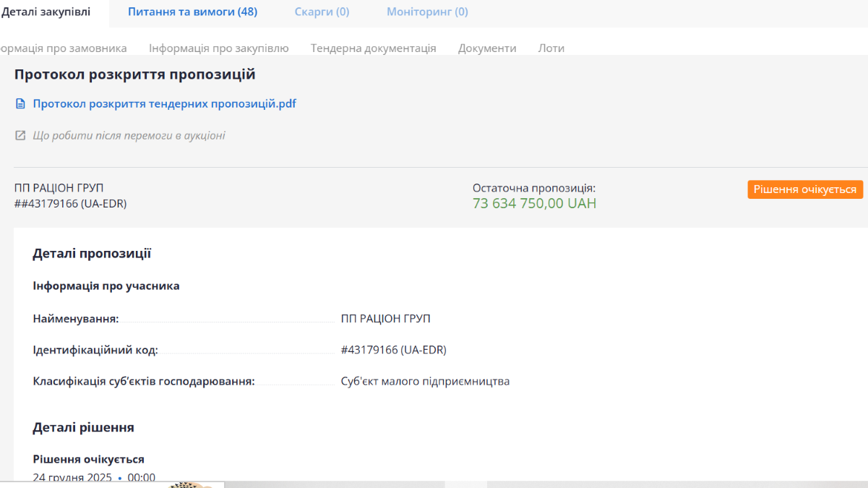The height and width of the screenshot is (488, 868).
Task: Click the final offer amount 73 634 750,00 UAH
Action: 534,204
